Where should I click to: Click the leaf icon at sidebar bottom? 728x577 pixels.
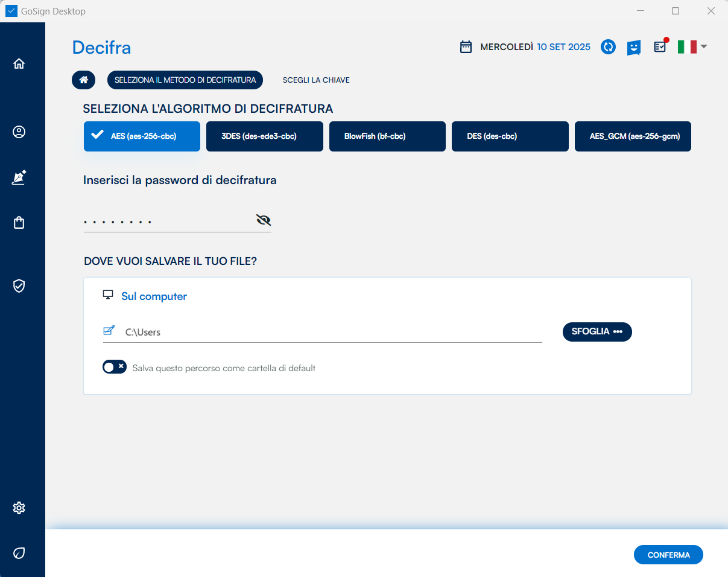click(19, 553)
